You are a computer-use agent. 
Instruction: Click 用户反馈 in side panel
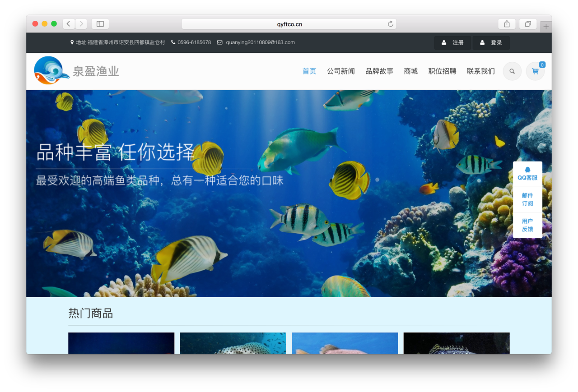(527, 225)
